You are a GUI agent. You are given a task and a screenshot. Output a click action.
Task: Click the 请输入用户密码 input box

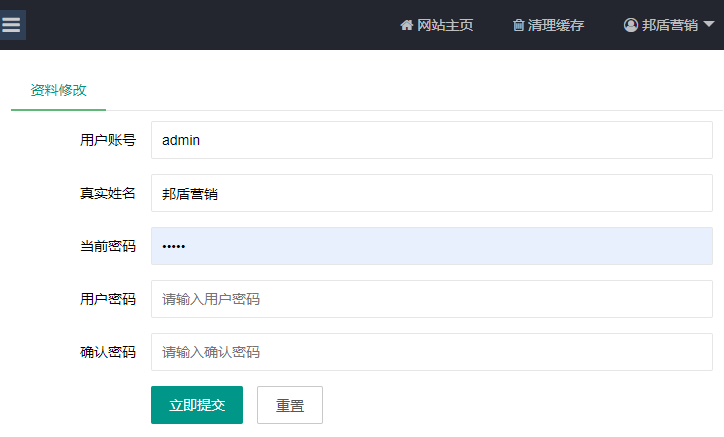tap(431, 299)
